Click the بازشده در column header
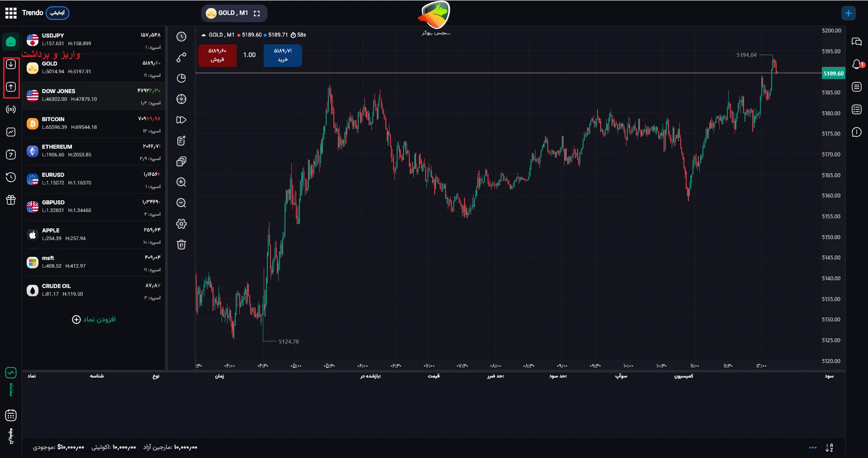This screenshot has width=868, height=458. pos(370,376)
